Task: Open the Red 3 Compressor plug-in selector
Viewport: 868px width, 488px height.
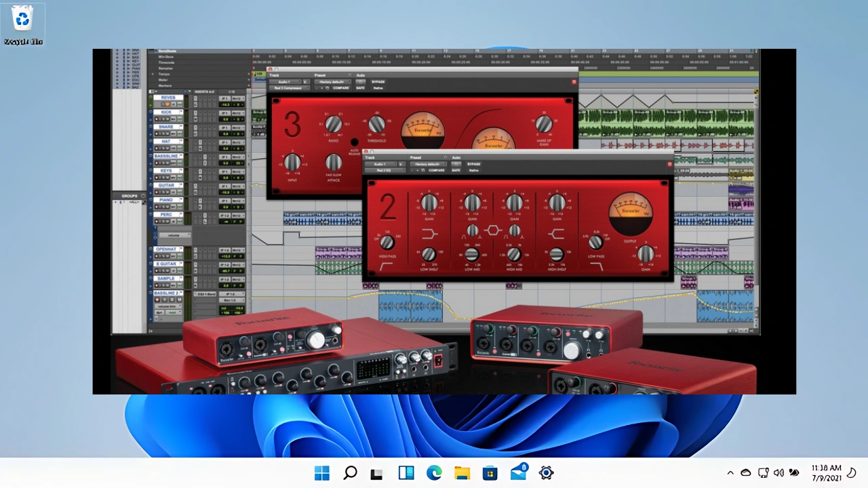Action: pyautogui.click(x=290, y=88)
